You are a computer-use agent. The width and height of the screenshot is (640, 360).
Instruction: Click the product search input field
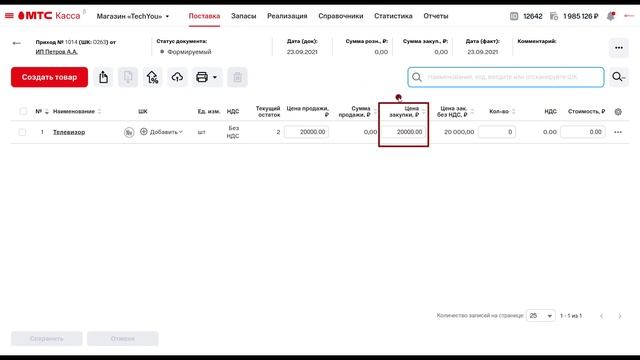pyautogui.click(x=506, y=77)
